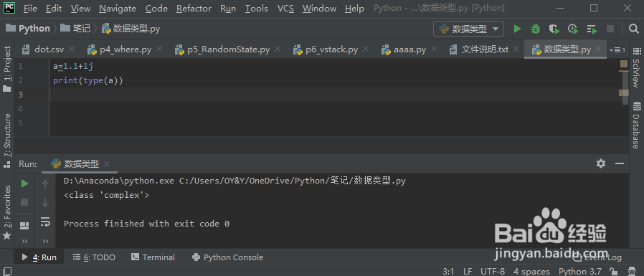Close the p5_RandomState.py tab

pos(278,49)
